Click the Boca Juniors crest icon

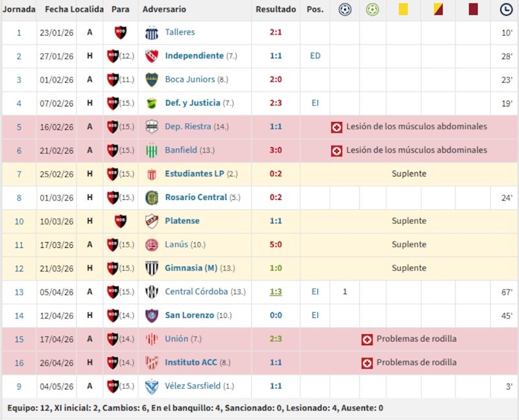pos(152,79)
